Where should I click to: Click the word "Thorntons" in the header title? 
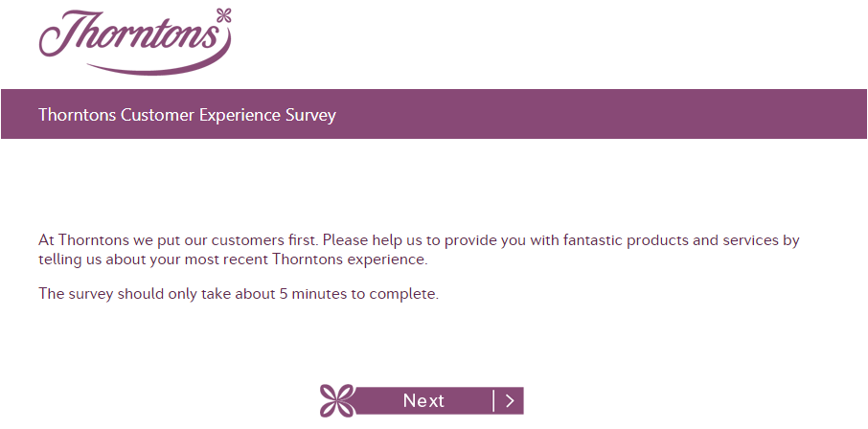[x=78, y=115]
